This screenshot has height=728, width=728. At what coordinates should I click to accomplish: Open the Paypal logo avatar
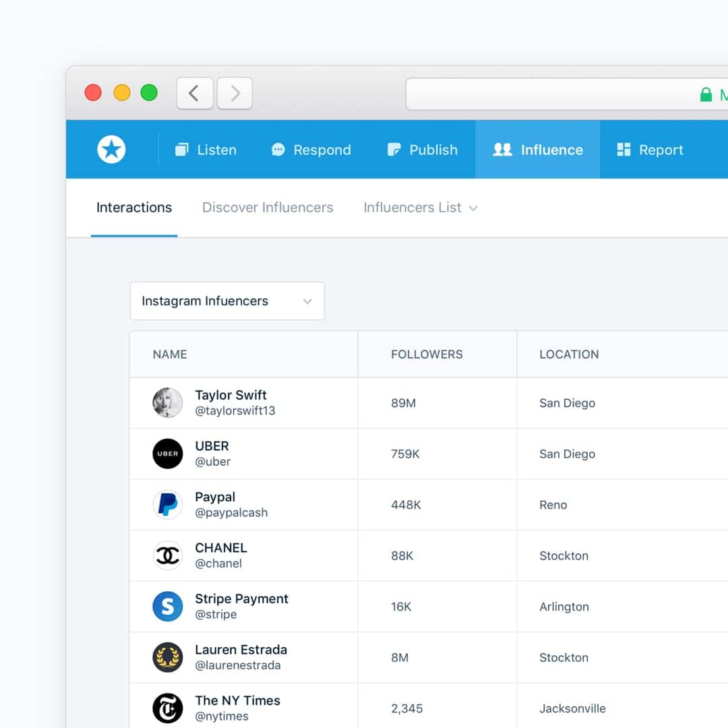(168, 504)
